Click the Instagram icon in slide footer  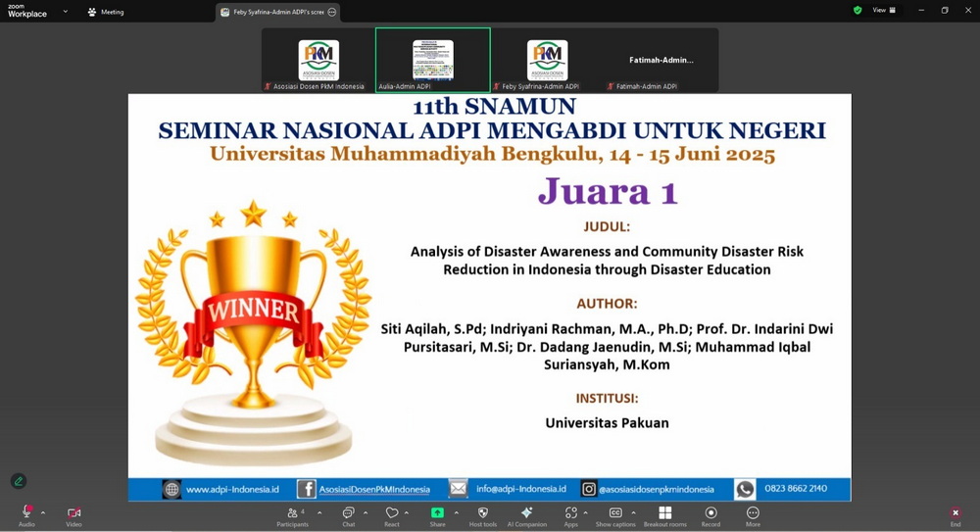click(x=589, y=489)
